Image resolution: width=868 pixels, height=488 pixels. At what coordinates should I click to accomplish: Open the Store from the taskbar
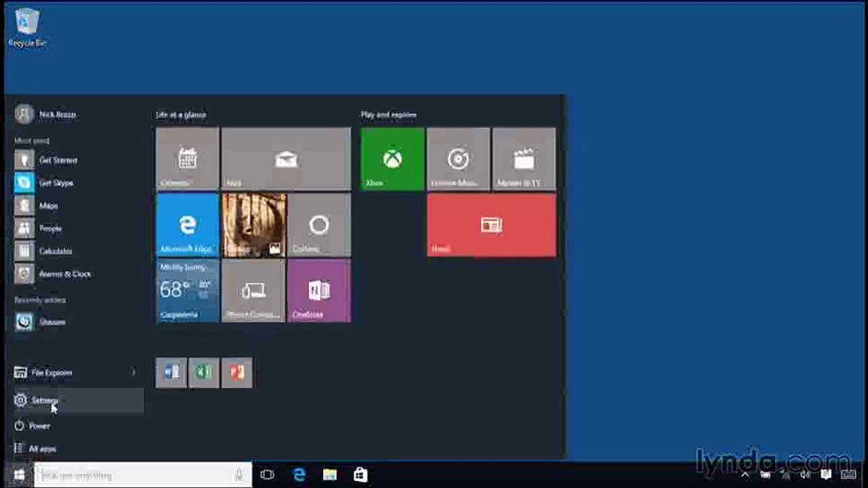(x=360, y=475)
